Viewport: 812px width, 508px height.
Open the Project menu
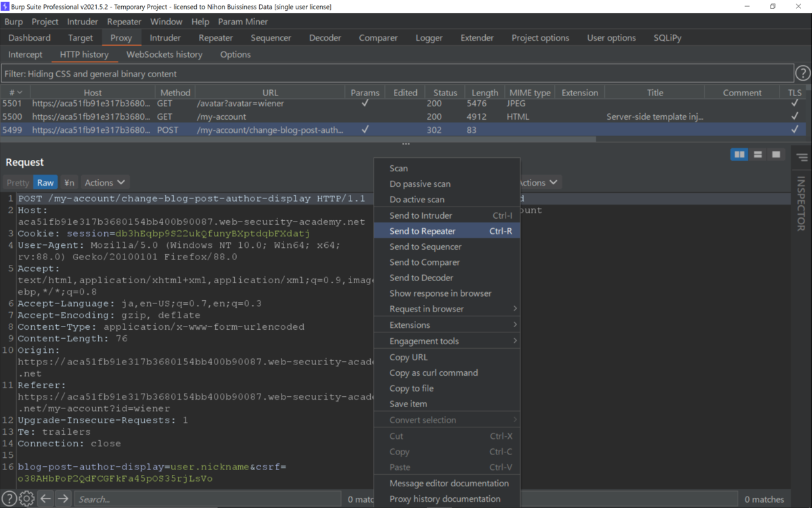pyautogui.click(x=45, y=22)
